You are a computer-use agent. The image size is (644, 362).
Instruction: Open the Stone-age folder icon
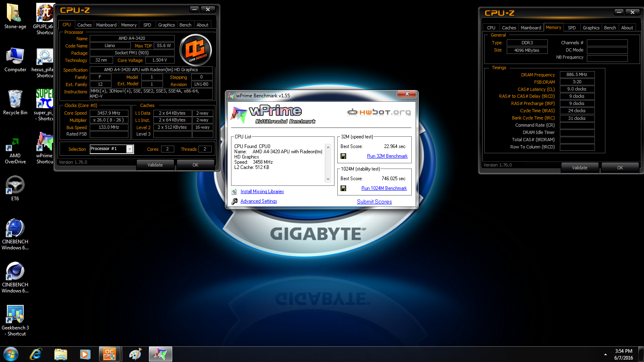[15, 16]
